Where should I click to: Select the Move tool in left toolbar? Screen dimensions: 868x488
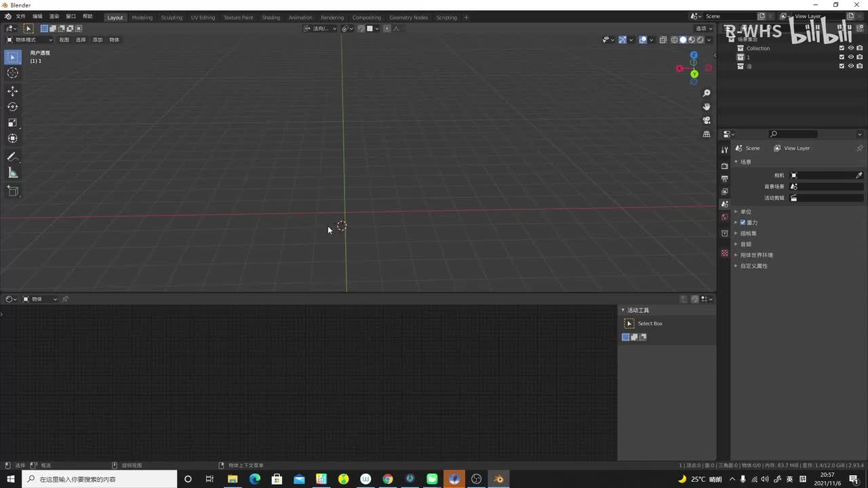point(12,91)
